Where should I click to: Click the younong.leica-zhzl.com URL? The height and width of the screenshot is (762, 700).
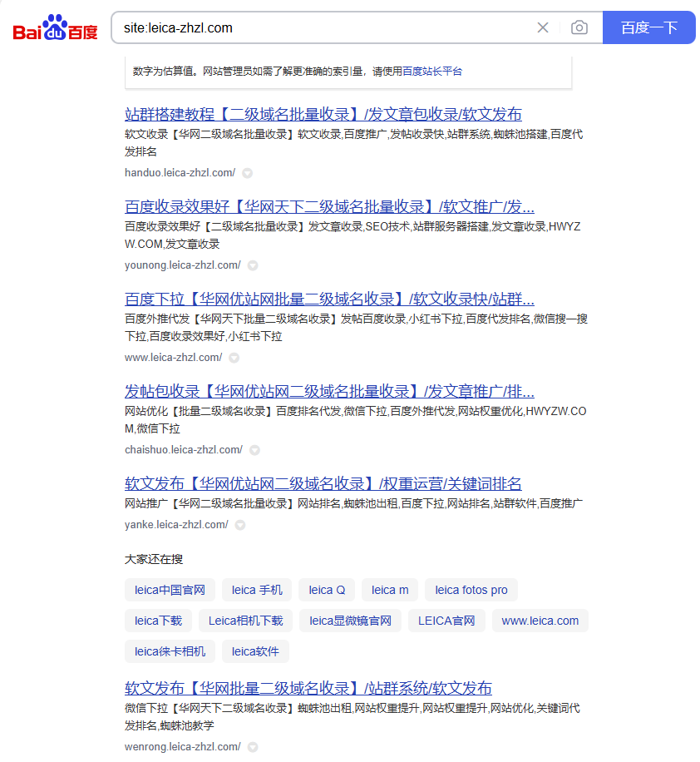pyautogui.click(x=183, y=265)
